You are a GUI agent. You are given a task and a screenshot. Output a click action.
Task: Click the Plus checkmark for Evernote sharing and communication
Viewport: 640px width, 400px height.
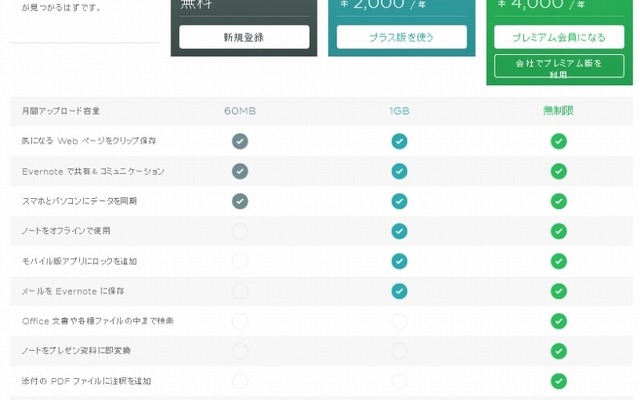399,171
